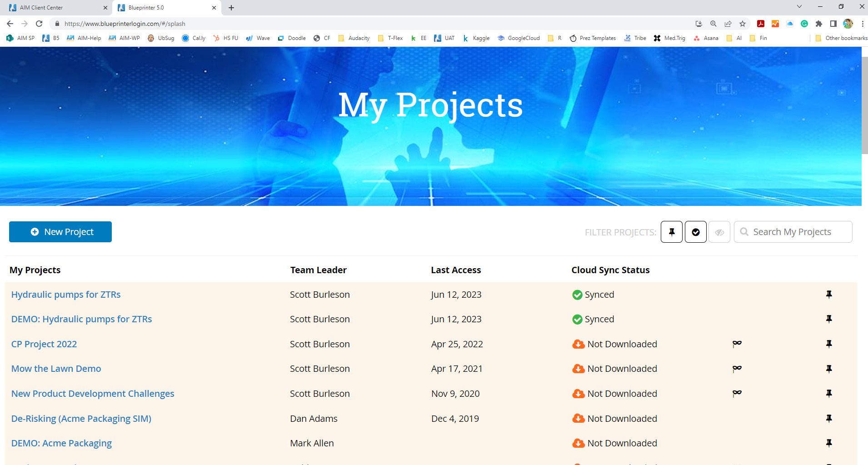
Task: Toggle the browser side panel icon
Action: [833, 24]
